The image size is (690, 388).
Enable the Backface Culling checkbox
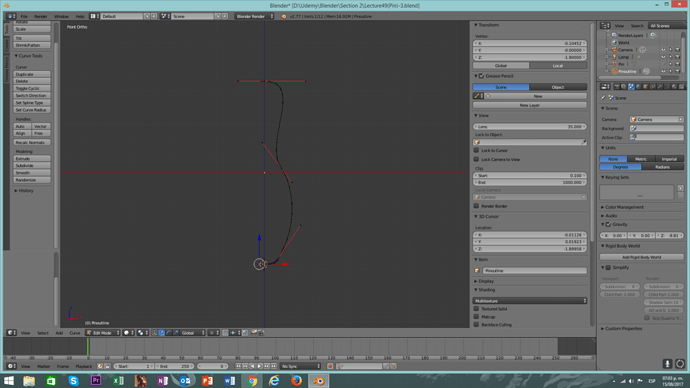click(476, 324)
